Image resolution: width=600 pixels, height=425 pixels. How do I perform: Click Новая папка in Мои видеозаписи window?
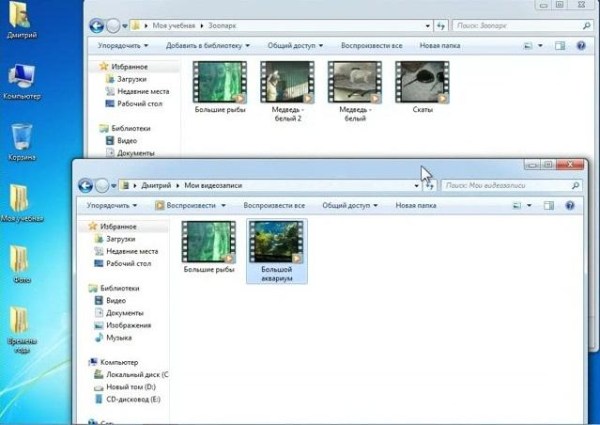pos(416,205)
